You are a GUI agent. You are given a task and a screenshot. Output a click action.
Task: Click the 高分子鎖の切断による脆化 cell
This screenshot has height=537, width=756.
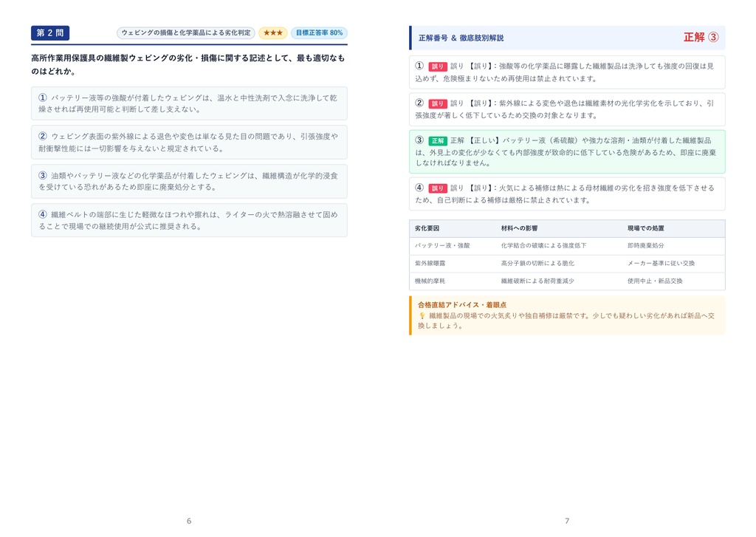click(x=537, y=264)
